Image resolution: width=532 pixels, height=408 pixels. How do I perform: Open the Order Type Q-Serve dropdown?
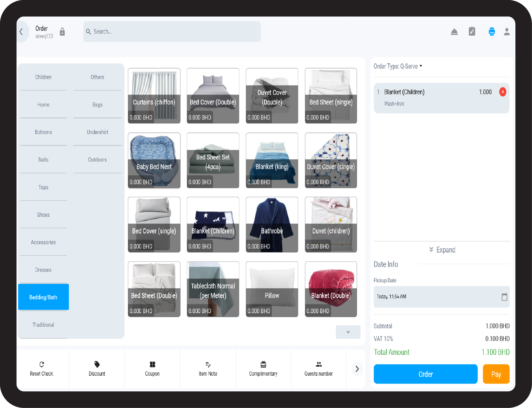398,66
